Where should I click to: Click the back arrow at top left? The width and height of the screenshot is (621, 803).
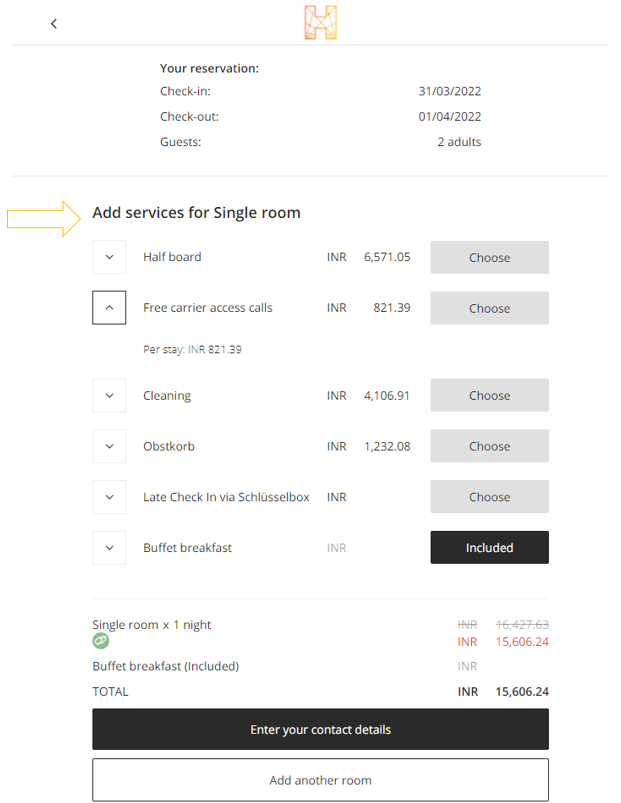pos(53,23)
